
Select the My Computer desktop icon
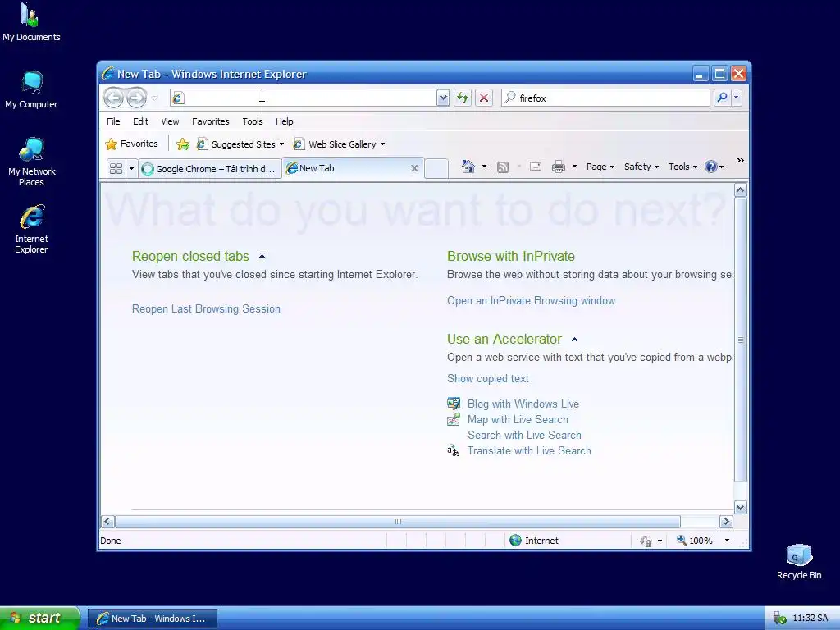tap(31, 89)
